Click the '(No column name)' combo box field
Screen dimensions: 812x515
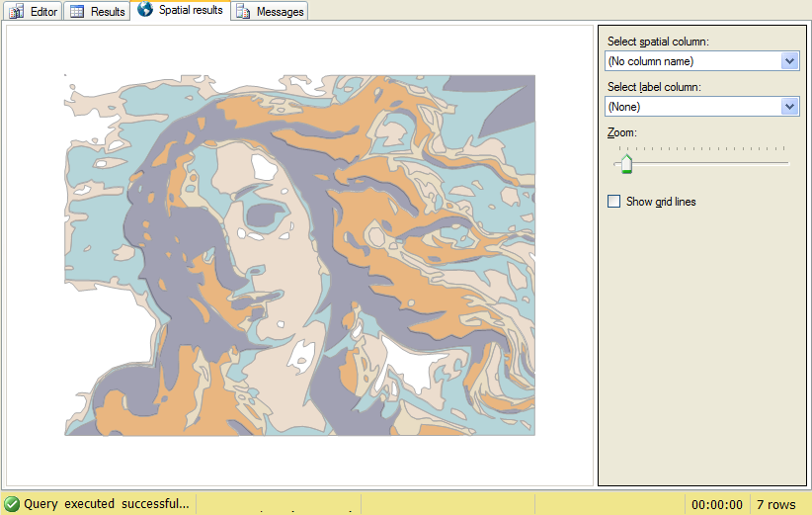click(x=691, y=61)
